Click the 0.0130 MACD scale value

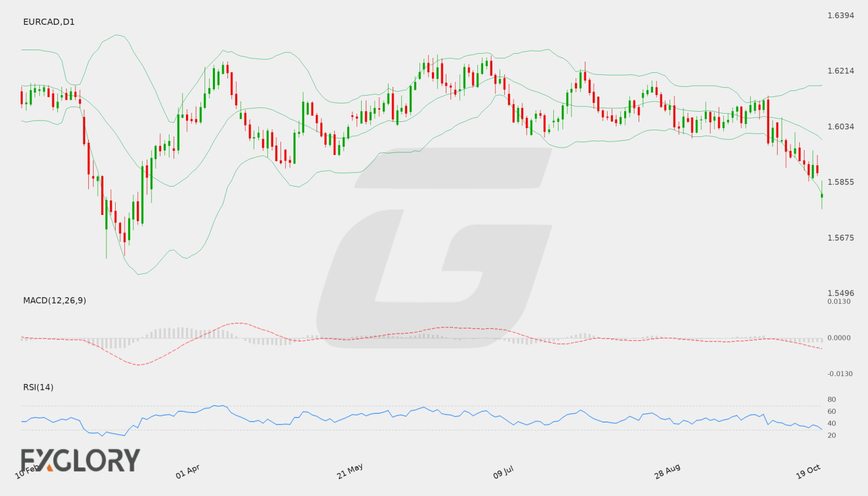[839, 301]
